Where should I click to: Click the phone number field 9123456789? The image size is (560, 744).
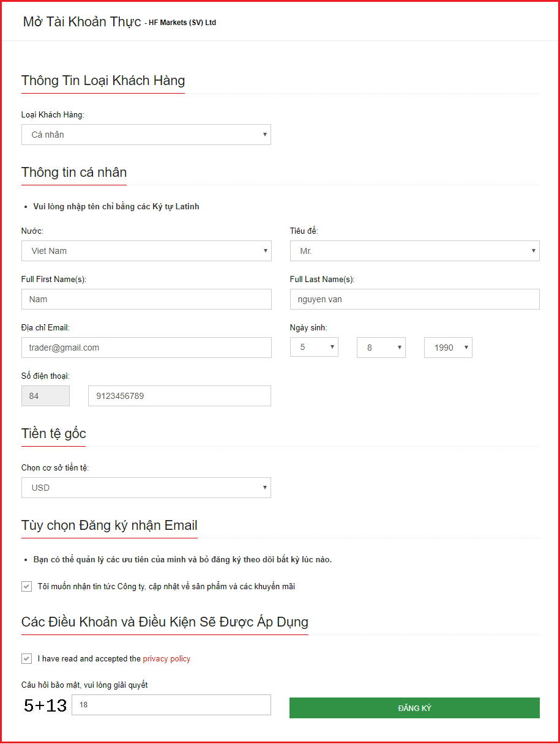click(179, 396)
